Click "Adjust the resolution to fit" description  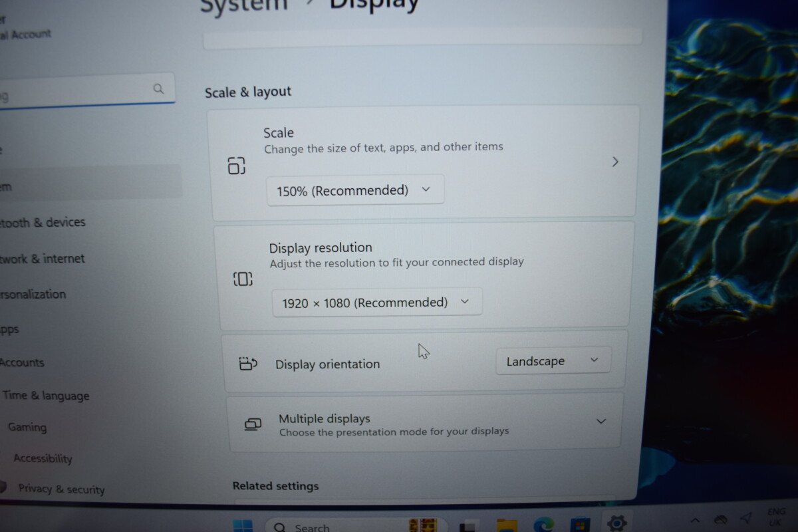[x=397, y=262]
